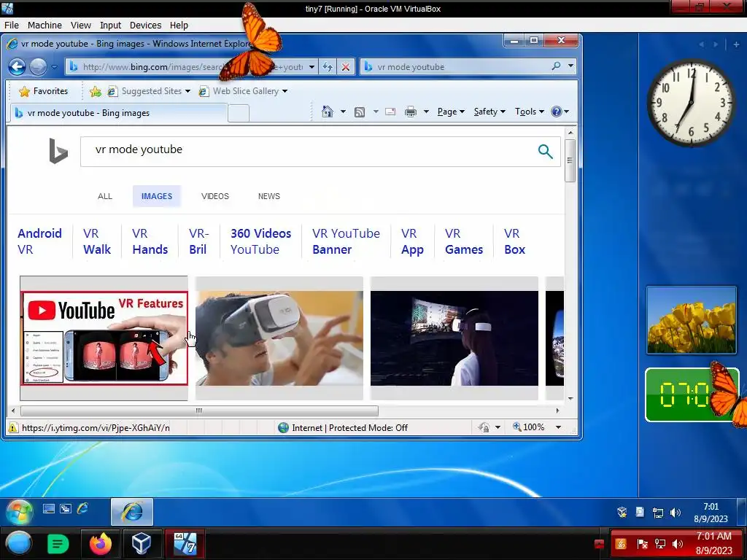
Task: Click the vertical scrollbar down arrow
Action: 570,399
